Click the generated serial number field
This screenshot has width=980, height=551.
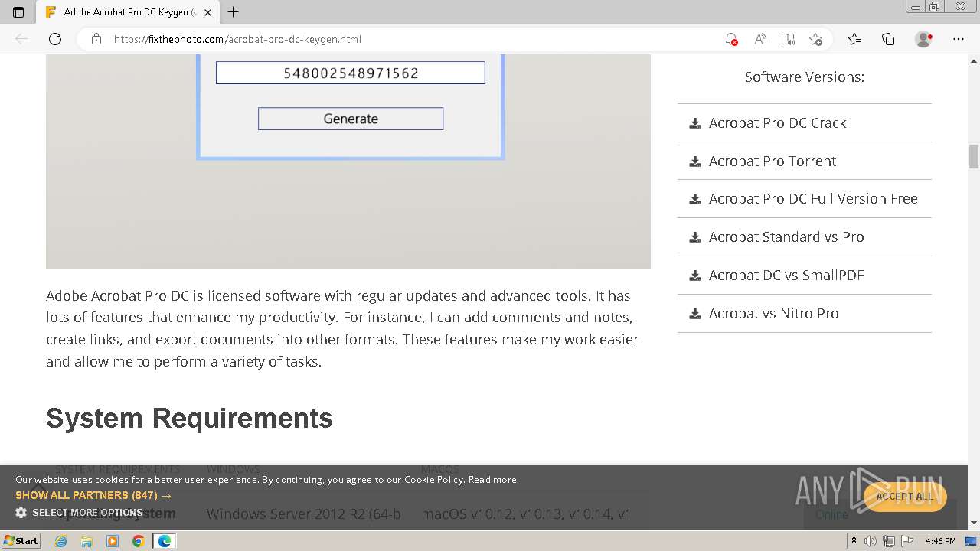[351, 73]
